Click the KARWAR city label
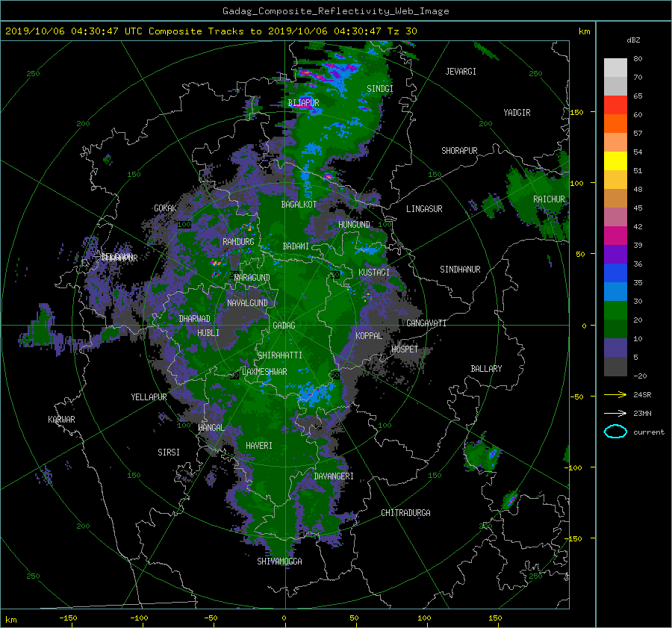This screenshot has height=628, width=672. 61,420
